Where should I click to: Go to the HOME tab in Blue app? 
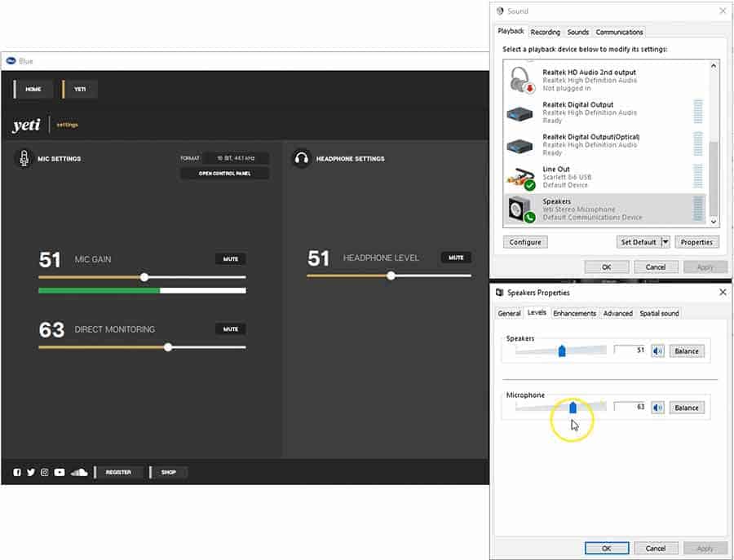(x=33, y=89)
